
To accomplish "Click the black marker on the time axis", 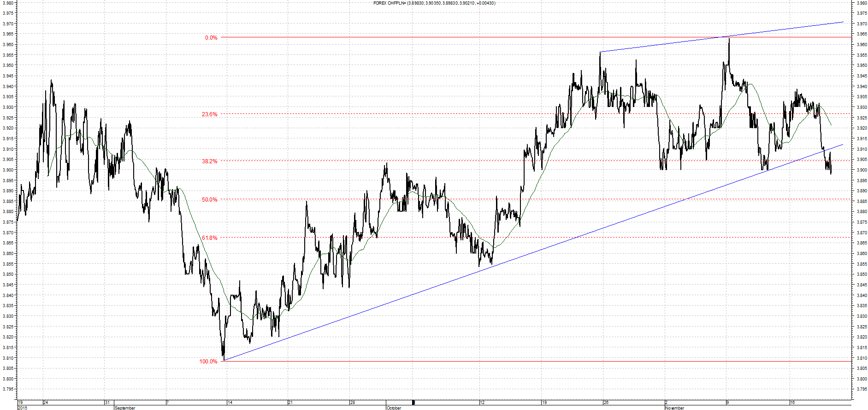I will coord(413,402).
